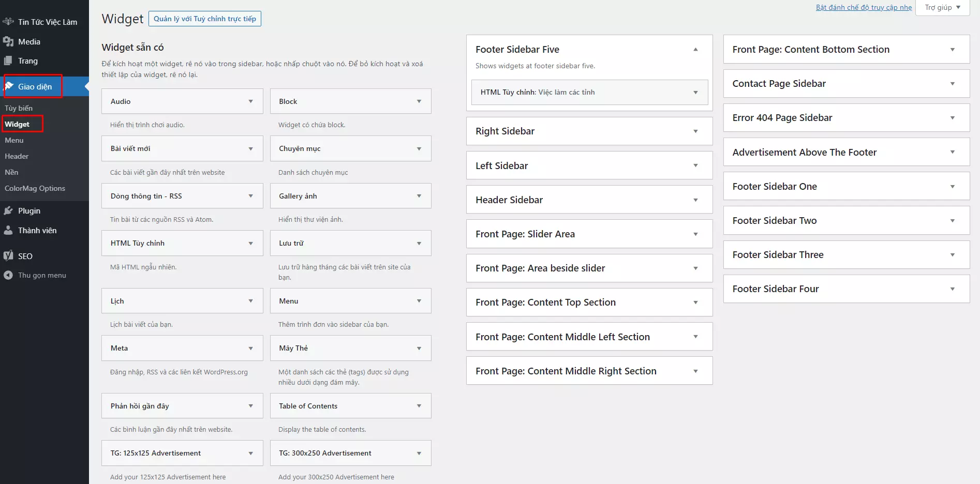Click the SEO Yoast icon

tap(8, 255)
